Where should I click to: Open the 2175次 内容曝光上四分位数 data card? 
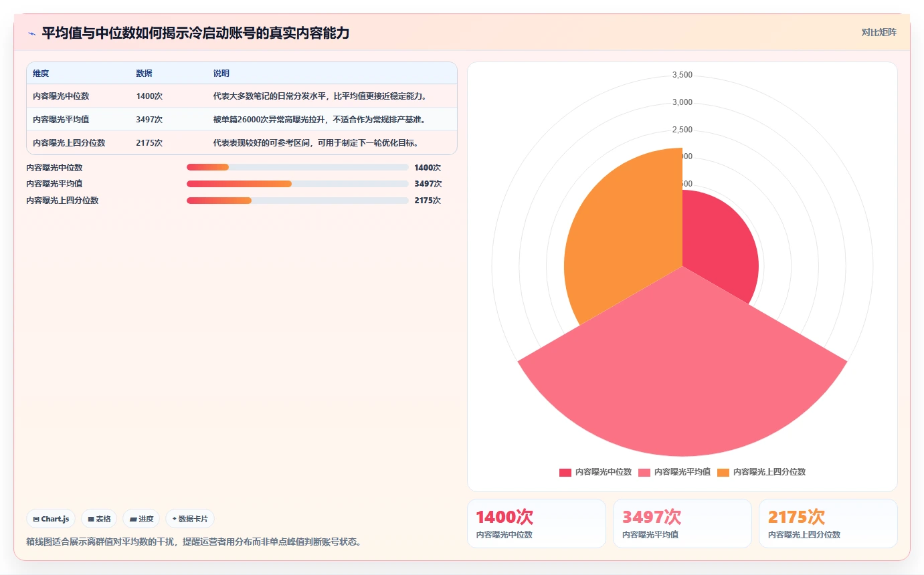pyautogui.click(x=828, y=524)
